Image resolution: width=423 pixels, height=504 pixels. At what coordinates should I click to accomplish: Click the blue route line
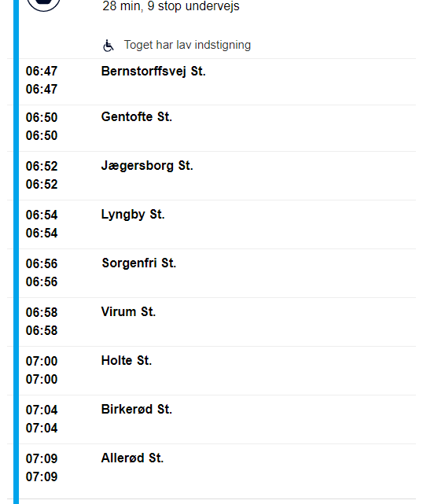[x=16, y=252]
